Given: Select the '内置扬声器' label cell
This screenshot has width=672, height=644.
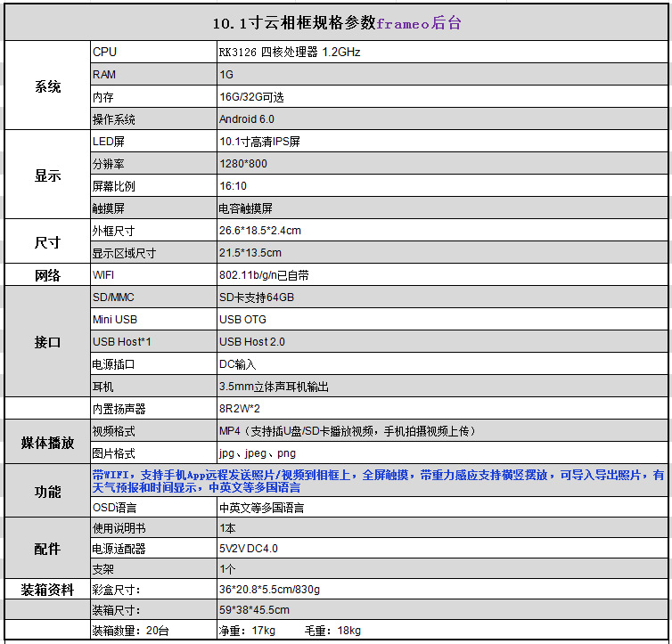Looking at the screenshot, I should pos(153,408).
